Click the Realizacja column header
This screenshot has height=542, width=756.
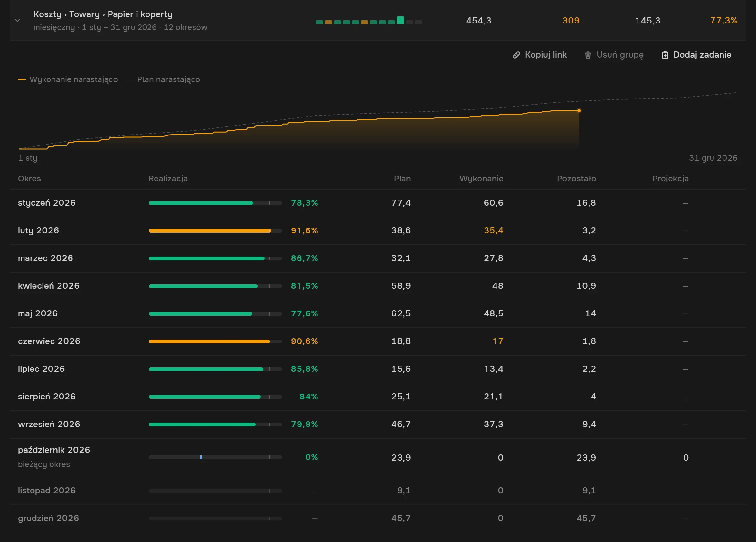pyautogui.click(x=168, y=178)
